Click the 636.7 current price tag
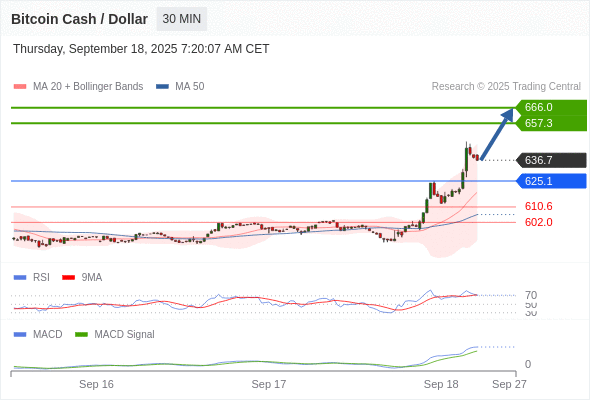This screenshot has width=590, height=400. (x=551, y=160)
